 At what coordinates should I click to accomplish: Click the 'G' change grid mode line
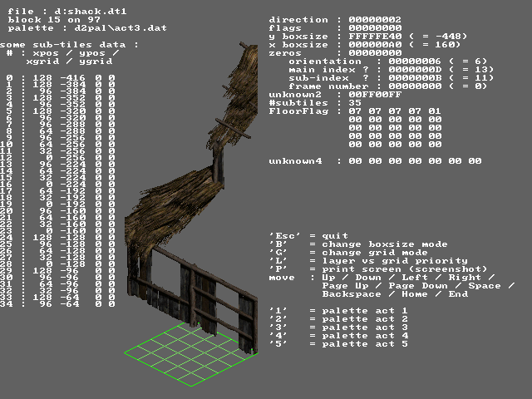pos(348,253)
